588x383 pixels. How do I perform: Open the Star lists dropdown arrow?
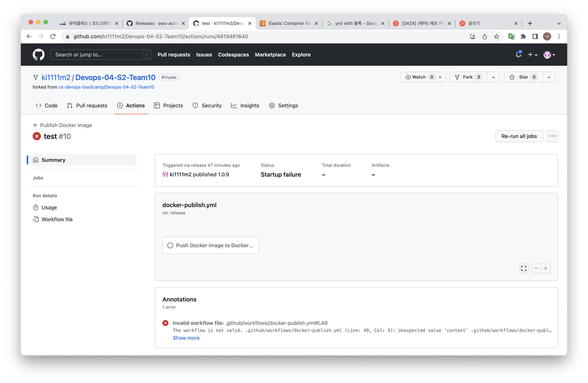[549, 77]
